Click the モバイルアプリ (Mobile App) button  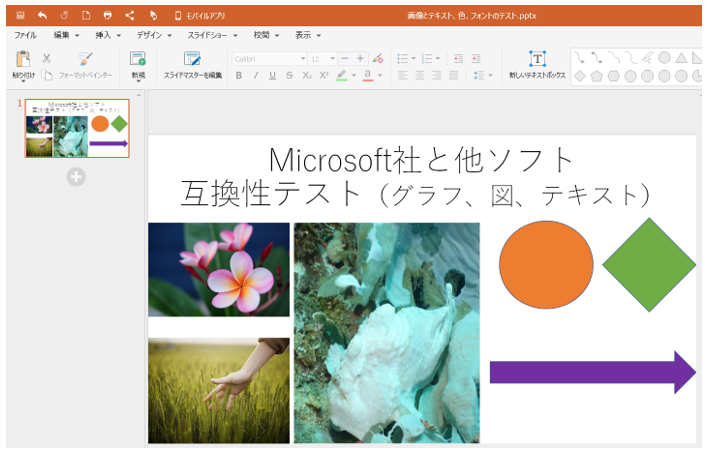pos(199,16)
